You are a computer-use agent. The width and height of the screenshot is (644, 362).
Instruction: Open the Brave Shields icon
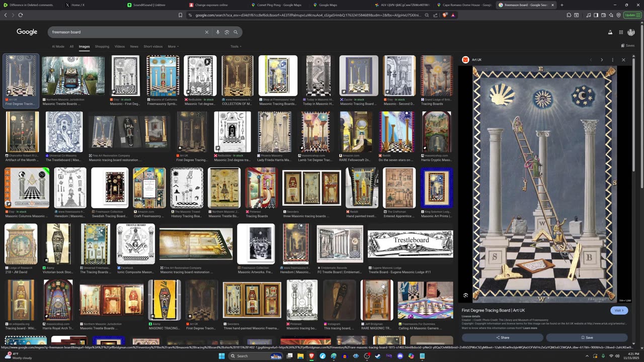click(445, 15)
